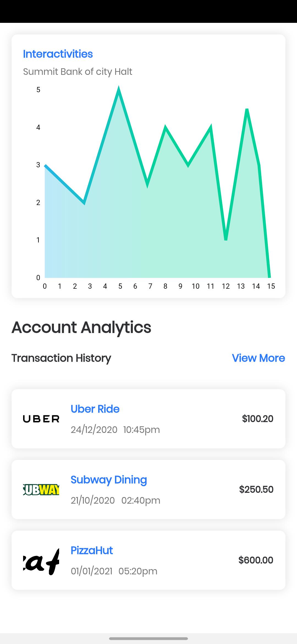Image resolution: width=297 pixels, height=644 pixels.
Task: Tap the chart low point near 12
Action: click(226, 239)
